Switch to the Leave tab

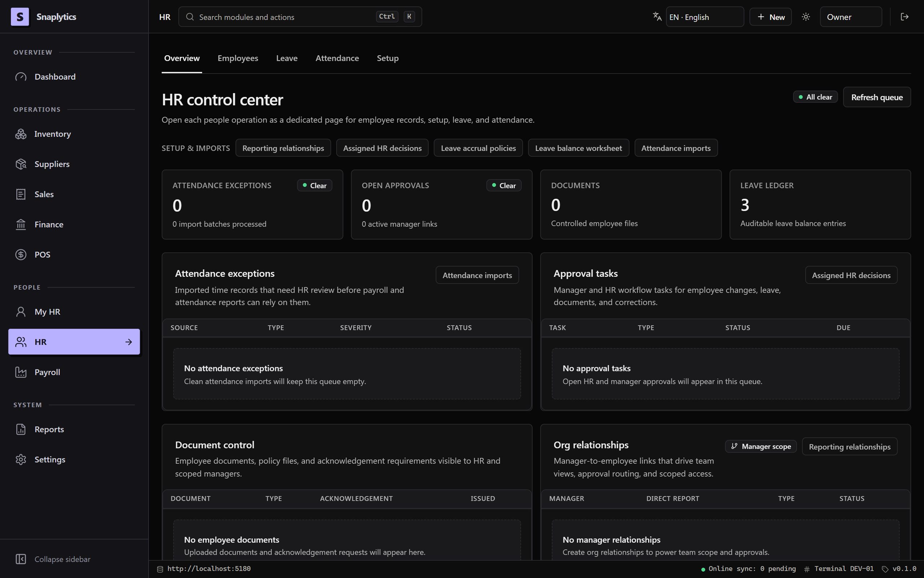coord(287,58)
